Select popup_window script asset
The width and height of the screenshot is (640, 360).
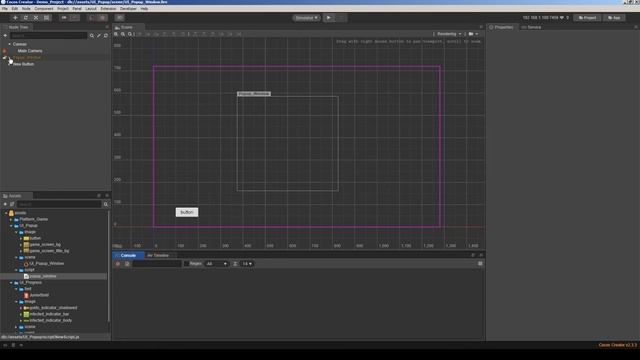(x=43, y=276)
